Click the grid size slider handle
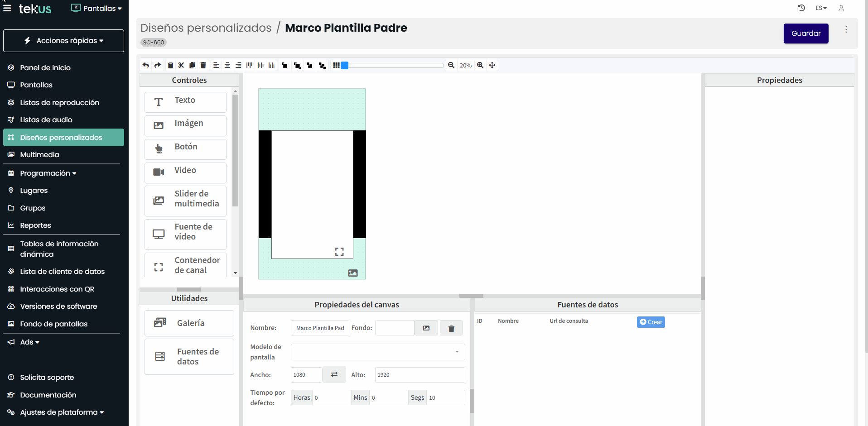The width and height of the screenshot is (868, 426). (x=345, y=65)
